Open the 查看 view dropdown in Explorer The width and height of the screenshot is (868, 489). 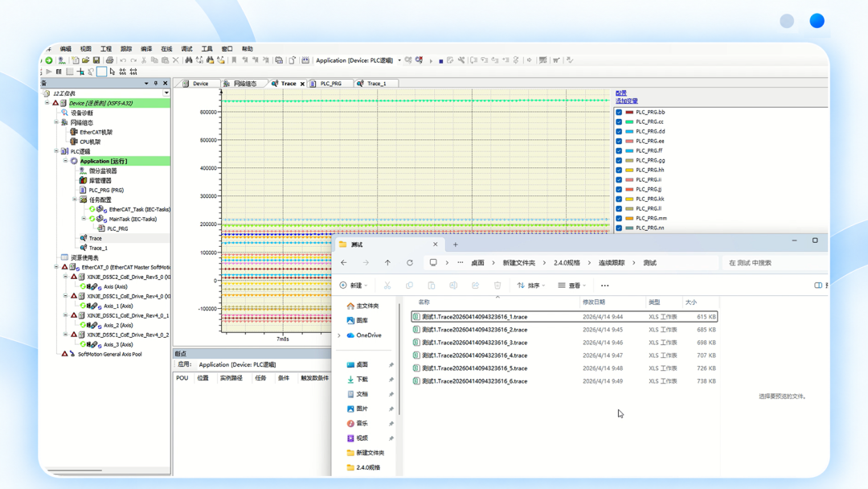[x=572, y=286]
